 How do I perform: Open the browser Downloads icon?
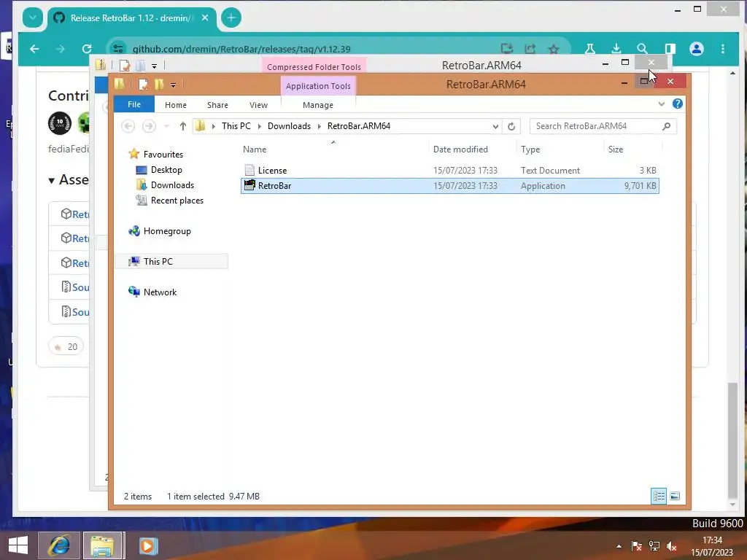(x=616, y=49)
